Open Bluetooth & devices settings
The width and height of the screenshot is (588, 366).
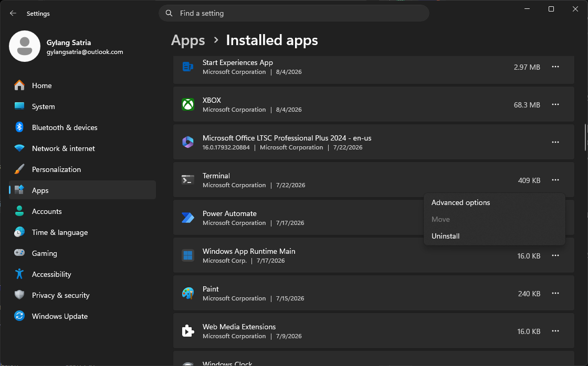[x=82, y=127]
